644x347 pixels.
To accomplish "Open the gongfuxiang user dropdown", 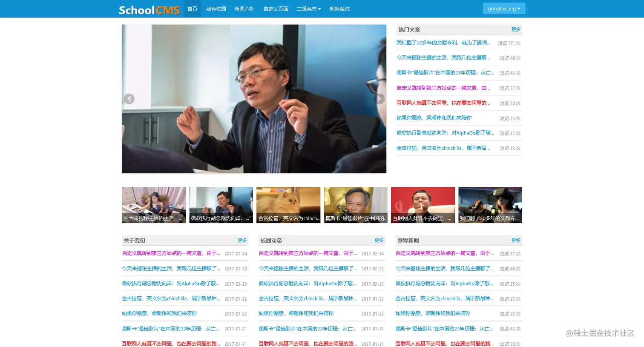I will coord(504,9).
